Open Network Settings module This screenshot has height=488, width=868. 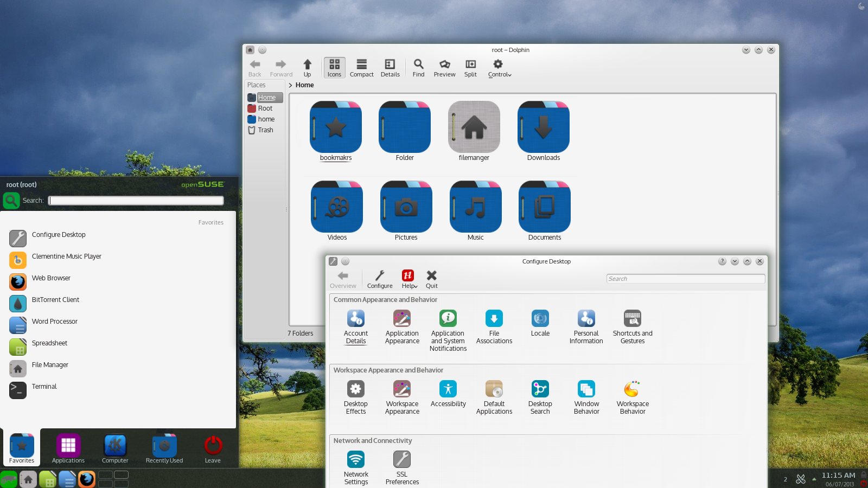[x=356, y=468]
